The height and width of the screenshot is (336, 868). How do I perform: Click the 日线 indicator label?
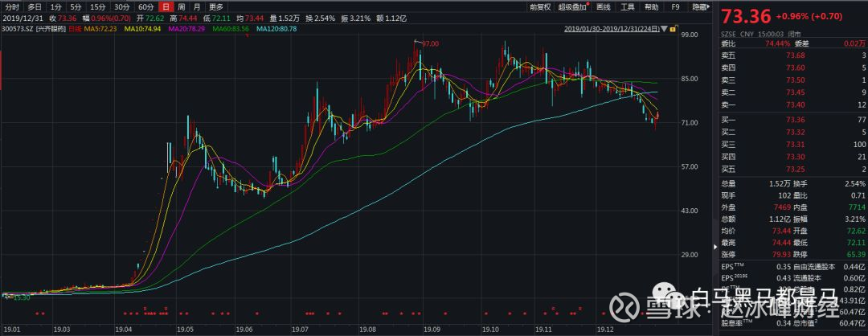tap(75, 28)
